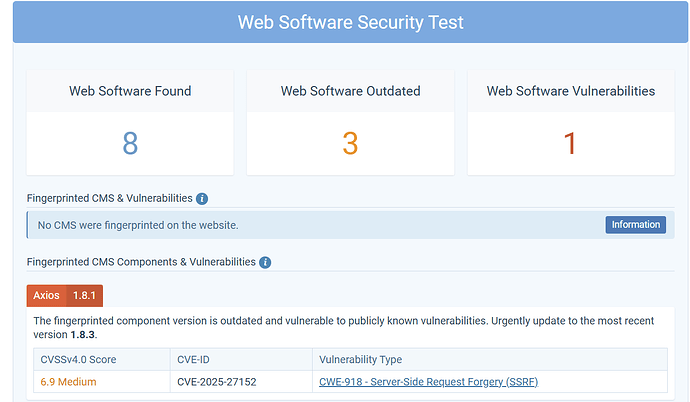
Task: Click the blue number 8 count
Action: click(x=130, y=143)
